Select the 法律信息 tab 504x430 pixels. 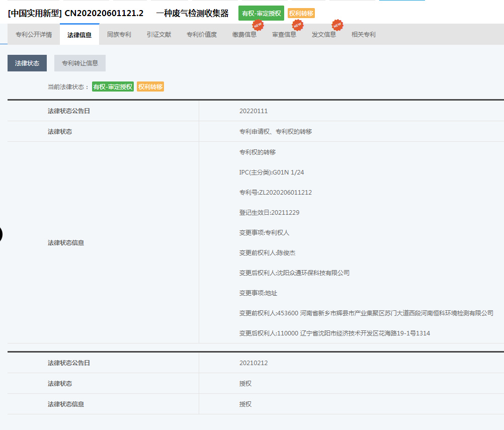coord(79,35)
